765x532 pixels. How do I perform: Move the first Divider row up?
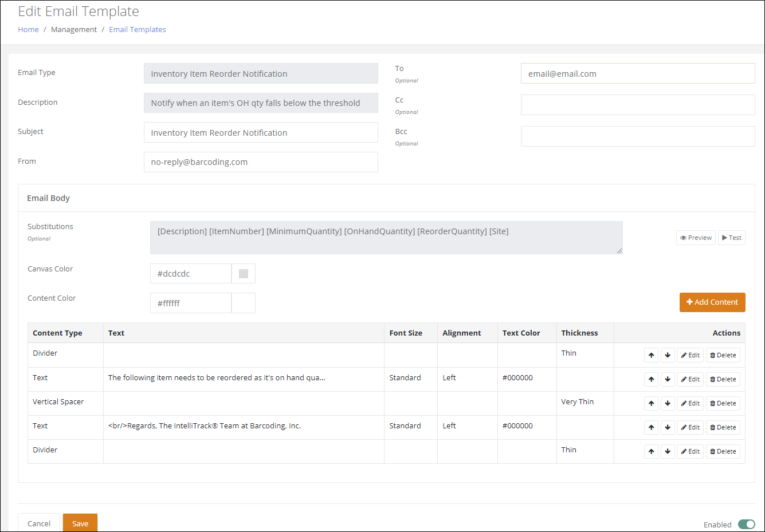[x=652, y=355]
